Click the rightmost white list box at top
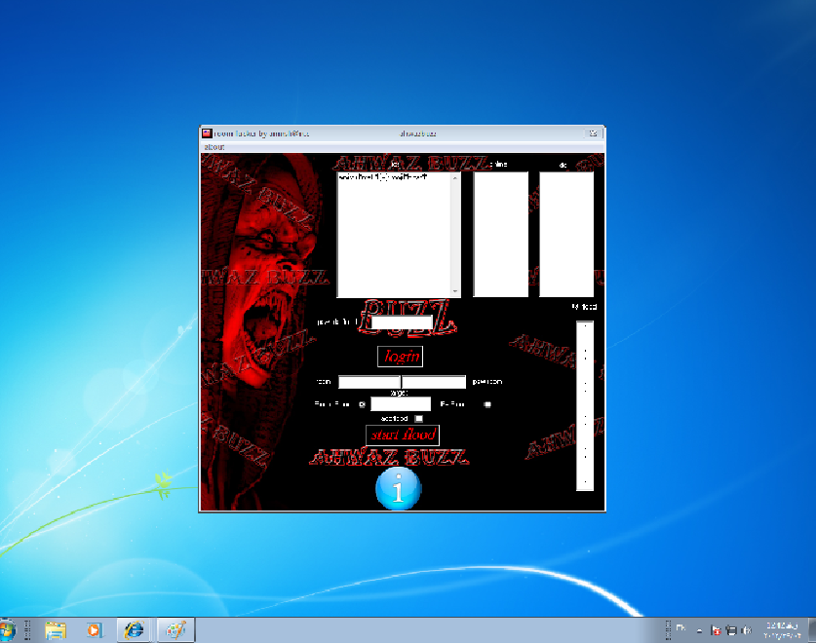The width and height of the screenshot is (816, 644). pyautogui.click(x=566, y=234)
